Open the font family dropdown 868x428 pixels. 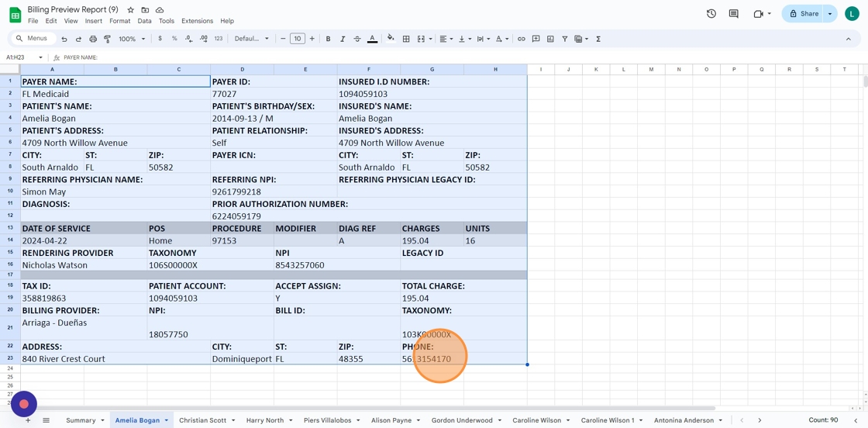coord(251,39)
